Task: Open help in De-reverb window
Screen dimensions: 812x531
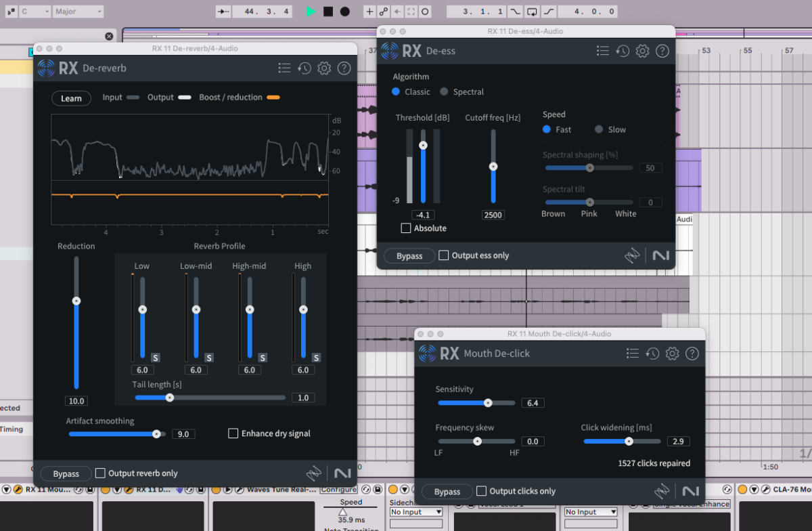Action: (344, 68)
